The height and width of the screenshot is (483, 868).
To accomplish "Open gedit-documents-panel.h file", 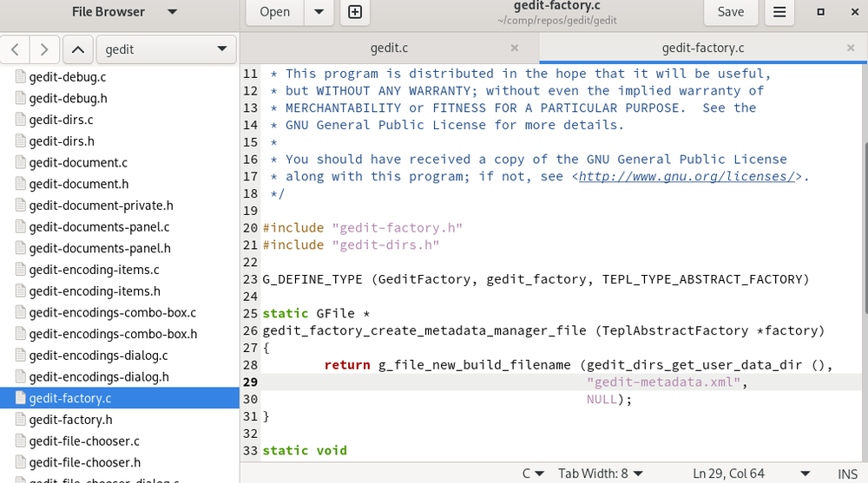I will [100, 248].
